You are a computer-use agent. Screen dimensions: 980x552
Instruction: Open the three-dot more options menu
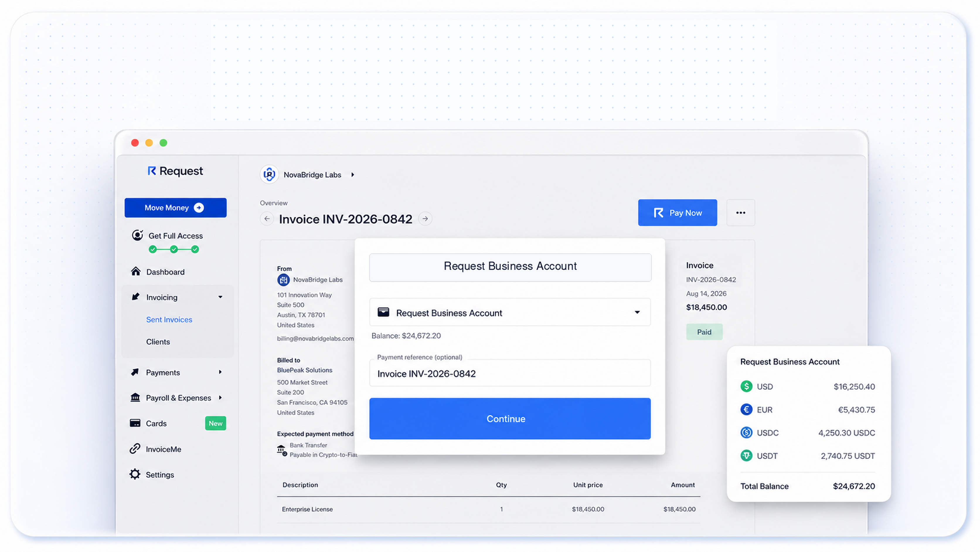pos(741,213)
